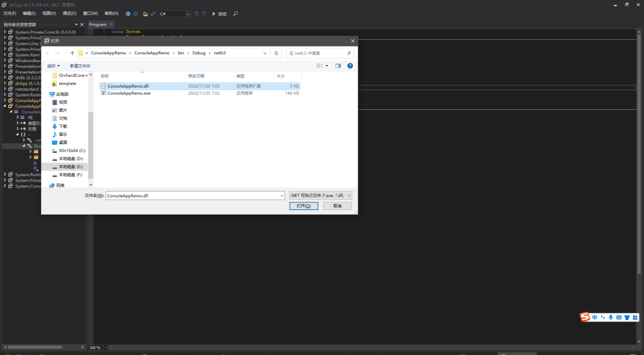
Task: Click bin in the address breadcrumb
Action: coord(181,53)
